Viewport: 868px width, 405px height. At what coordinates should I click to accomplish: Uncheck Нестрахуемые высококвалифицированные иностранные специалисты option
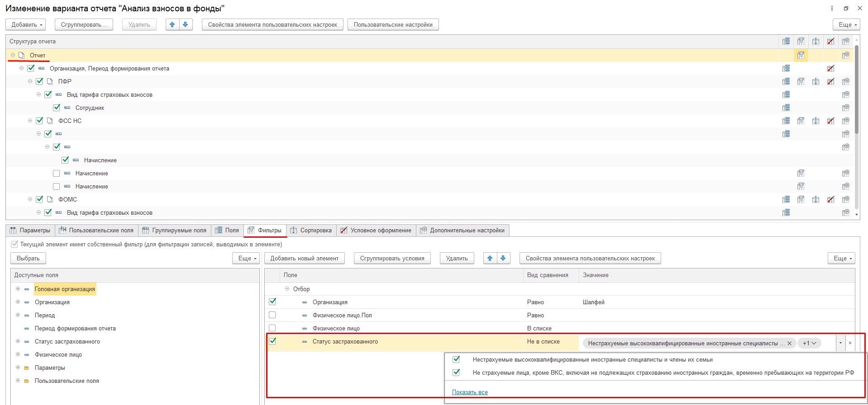point(456,360)
